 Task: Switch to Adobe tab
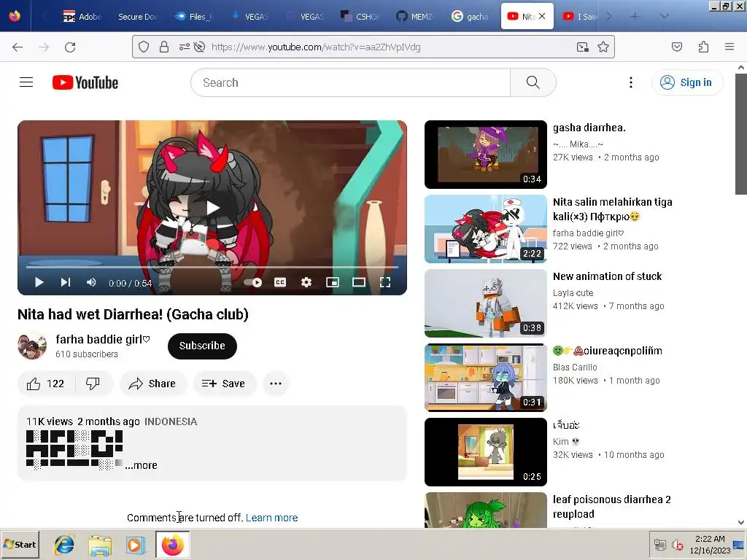point(82,17)
